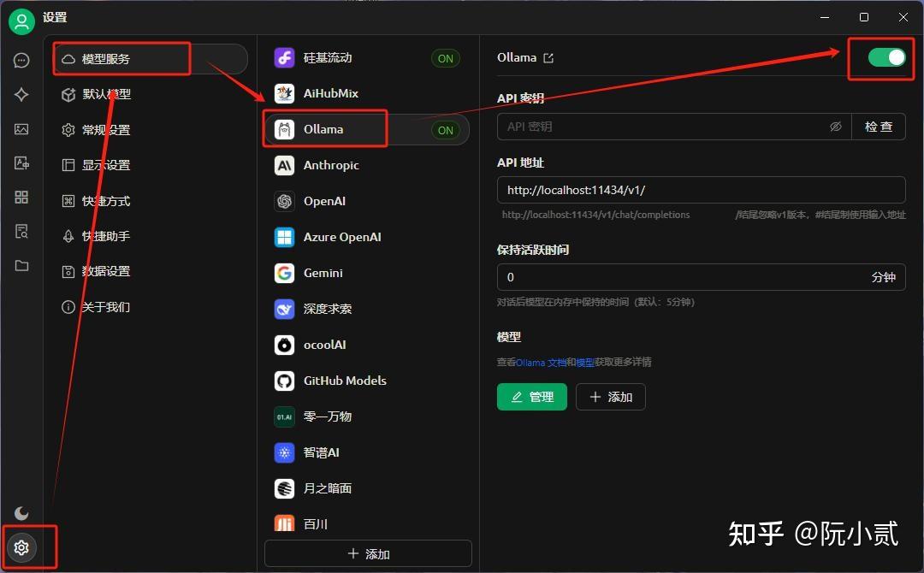Select the 智谱AI provider
This screenshot has height=573, width=924.
click(x=367, y=453)
